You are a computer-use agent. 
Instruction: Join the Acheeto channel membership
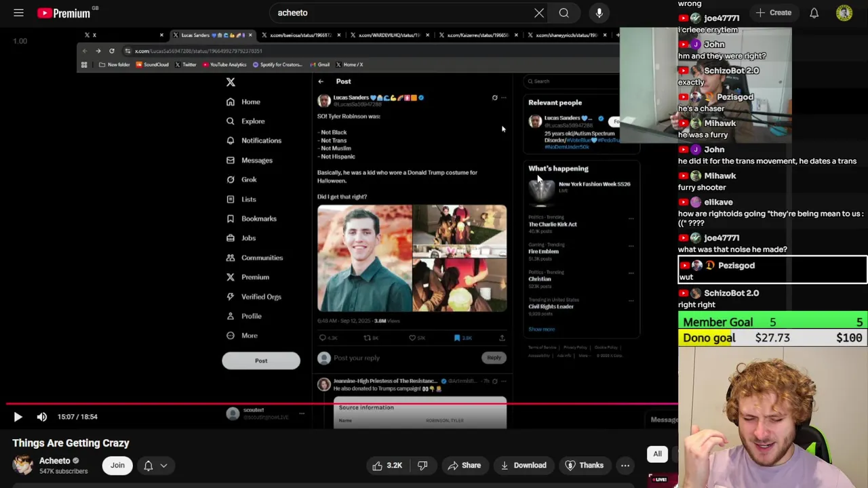pyautogui.click(x=117, y=466)
